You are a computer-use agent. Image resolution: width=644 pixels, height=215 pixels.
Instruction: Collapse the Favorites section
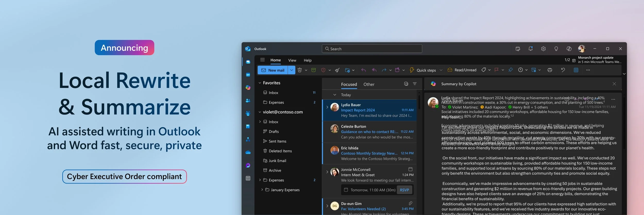tap(260, 83)
